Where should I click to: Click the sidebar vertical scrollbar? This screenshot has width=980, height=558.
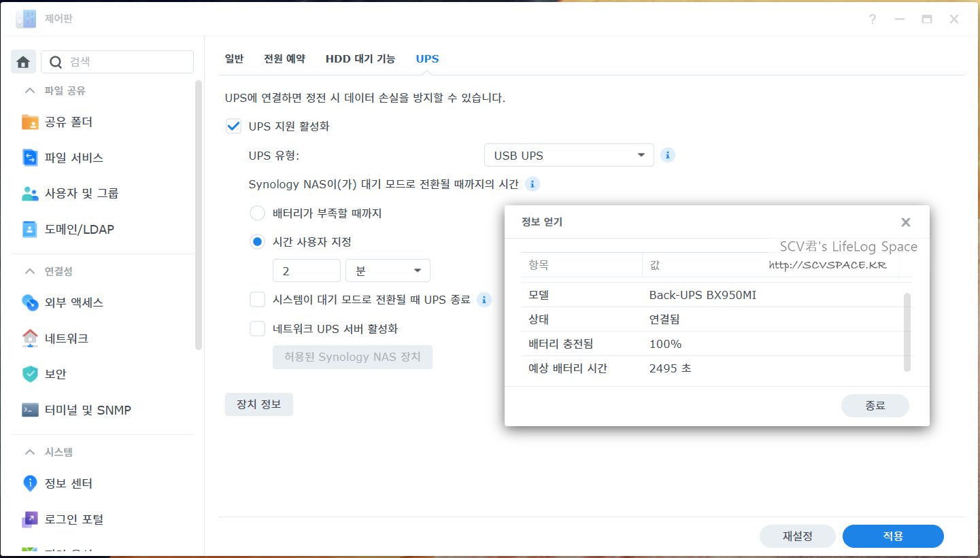[199, 215]
